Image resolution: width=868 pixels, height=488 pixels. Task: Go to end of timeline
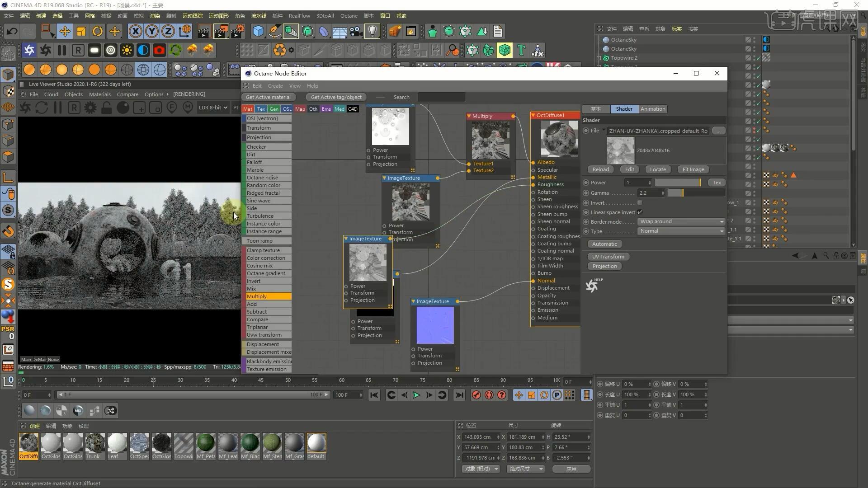click(x=459, y=395)
